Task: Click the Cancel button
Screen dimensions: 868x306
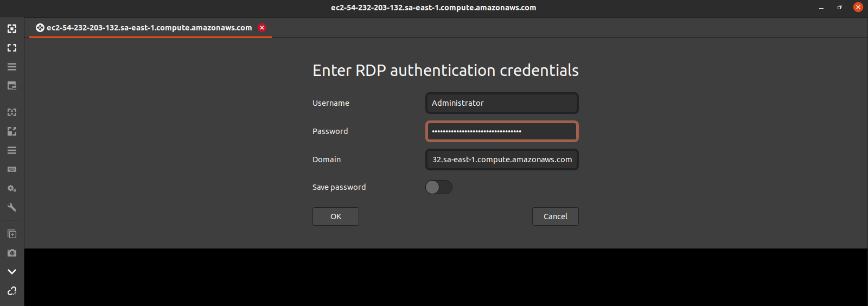Action: coord(556,216)
